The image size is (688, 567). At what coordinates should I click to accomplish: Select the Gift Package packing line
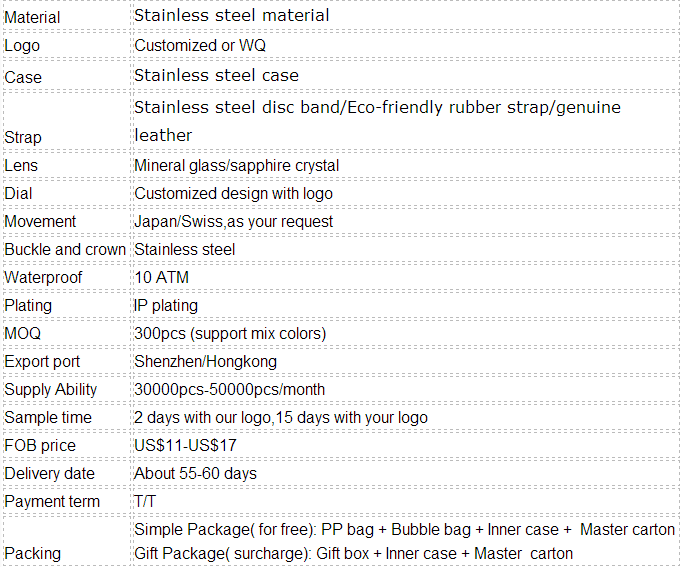click(353, 554)
